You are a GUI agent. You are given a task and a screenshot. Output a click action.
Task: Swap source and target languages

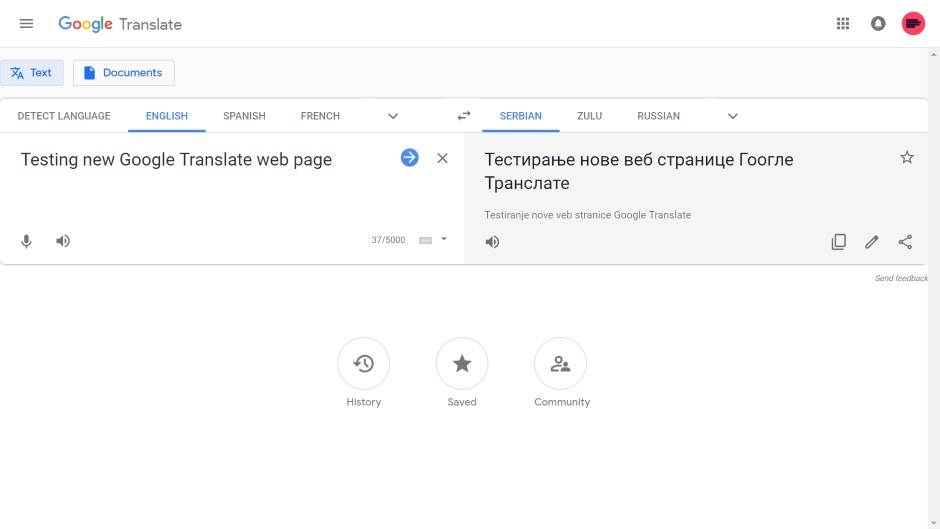pyautogui.click(x=464, y=115)
